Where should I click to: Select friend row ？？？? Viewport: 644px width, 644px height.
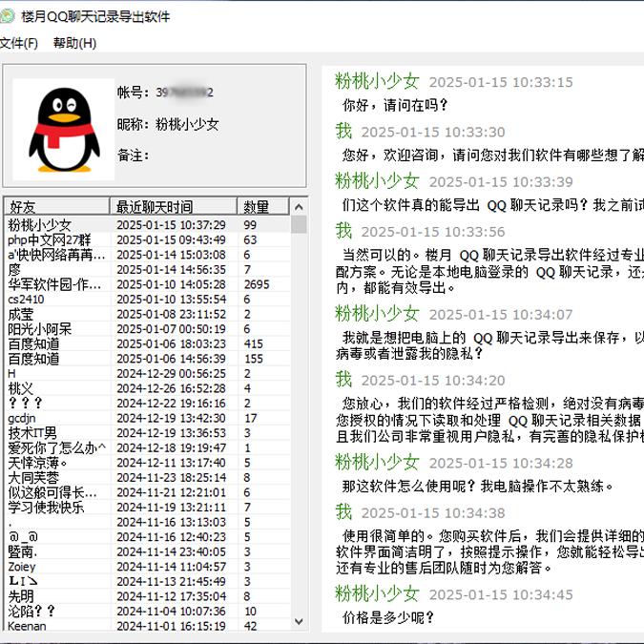coord(147,403)
